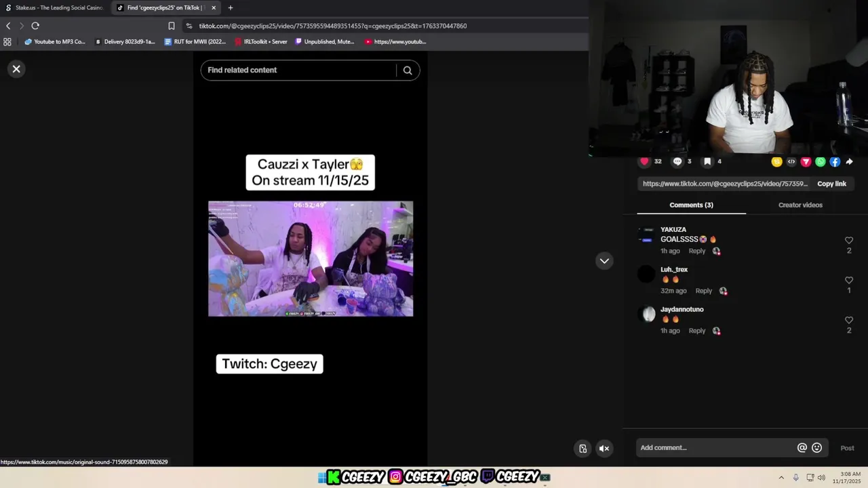This screenshot has height=488, width=868.
Task: Open https://www.youtub... bookmark
Action: coord(395,41)
